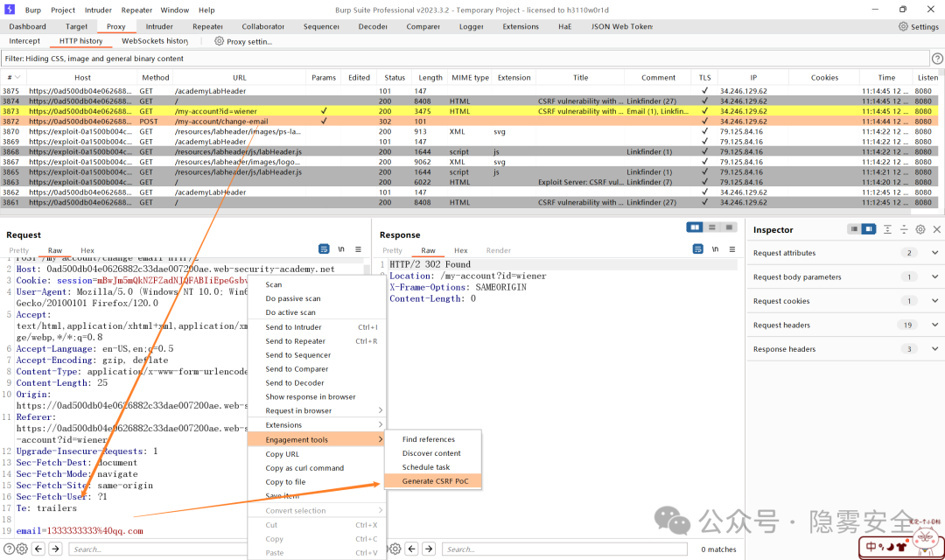Open Engagement tools submenu
Screen dimensions: 945x560
click(317, 439)
